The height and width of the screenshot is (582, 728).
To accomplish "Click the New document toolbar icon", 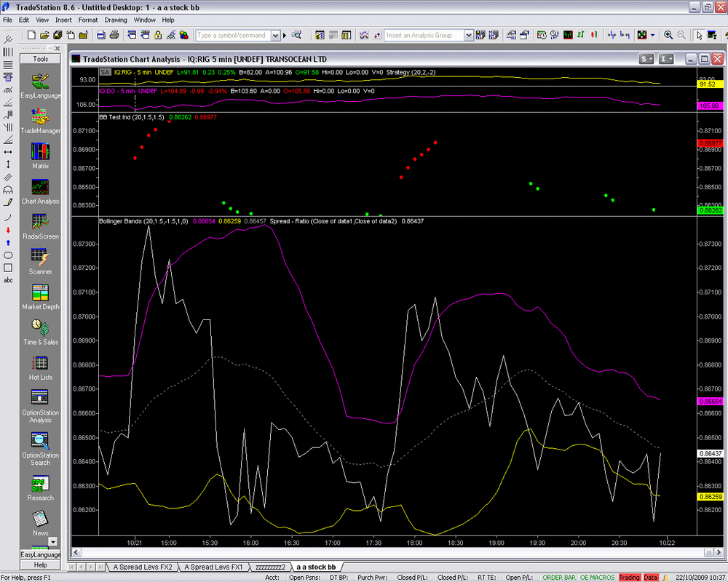I will (31, 35).
